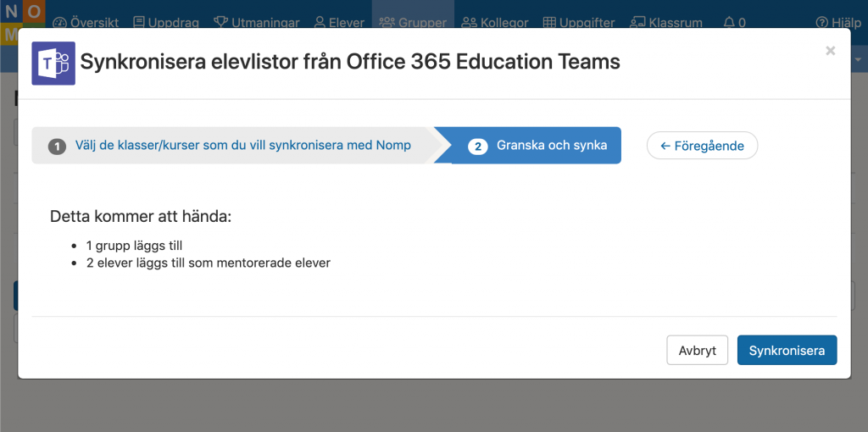Image resolution: width=868 pixels, height=432 pixels.
Task: Open Grupper in the top navigation
Action: (x=413, y=23)
